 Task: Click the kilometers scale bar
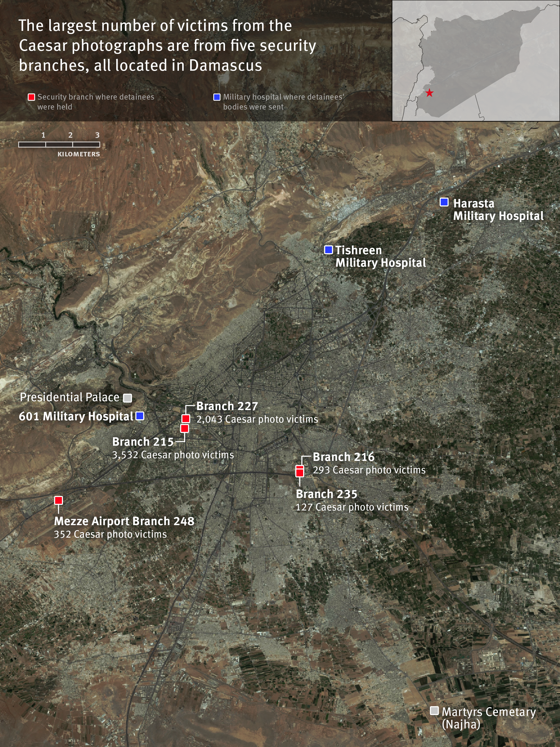tap(59, 144)
